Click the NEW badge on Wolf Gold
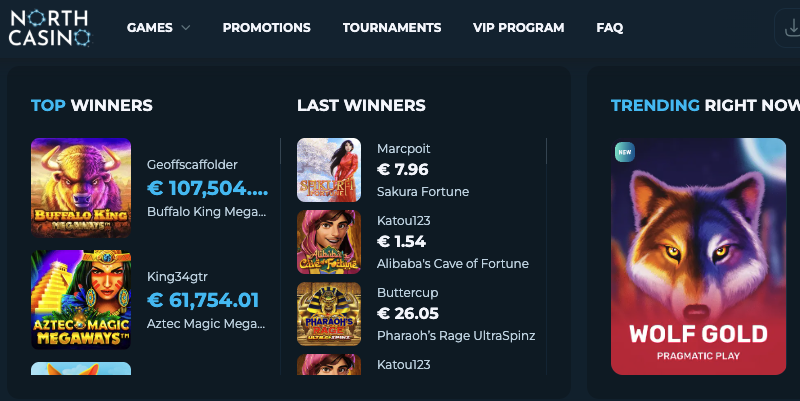800x401 pixels. point(626,152)
